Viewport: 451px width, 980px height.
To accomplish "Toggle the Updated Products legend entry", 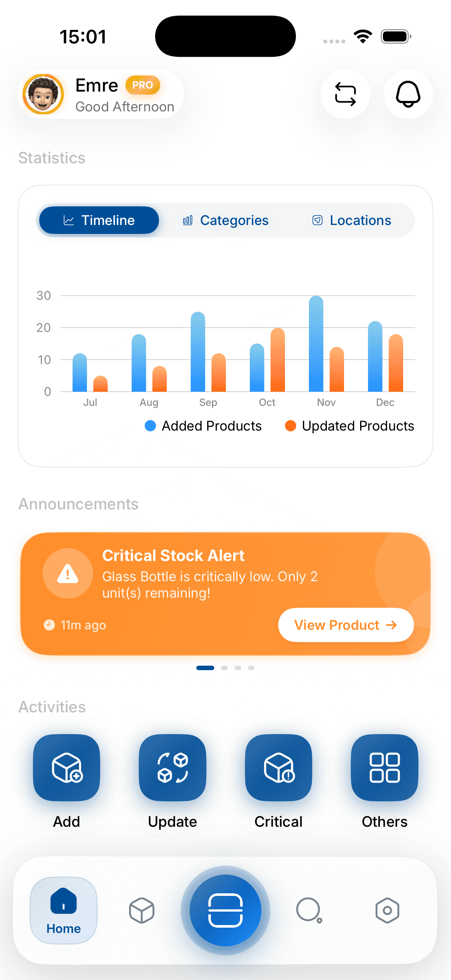I will [x=350, y=426].
